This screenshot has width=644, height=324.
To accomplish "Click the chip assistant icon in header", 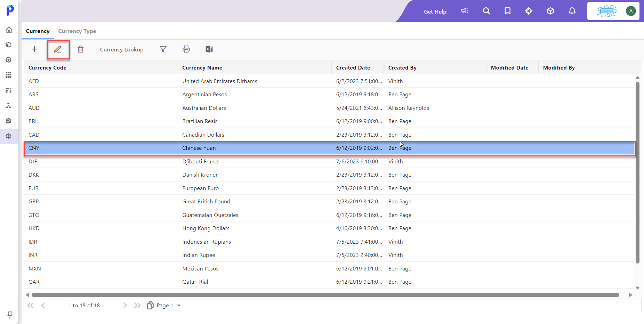I will point(607,11).
